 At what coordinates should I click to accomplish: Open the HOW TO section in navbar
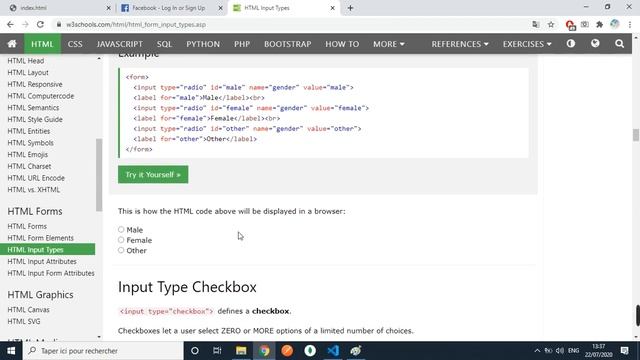click(342, 44)
